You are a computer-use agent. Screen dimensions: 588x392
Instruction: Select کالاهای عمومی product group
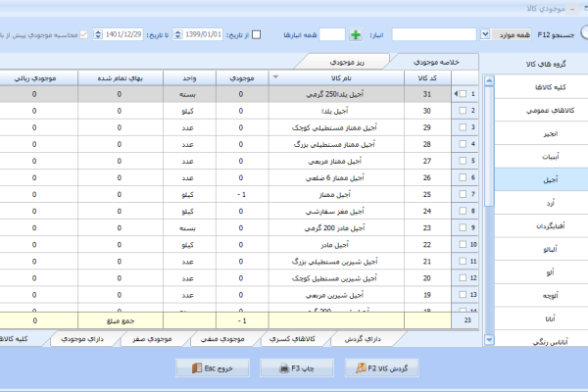[x=541, y=111]
